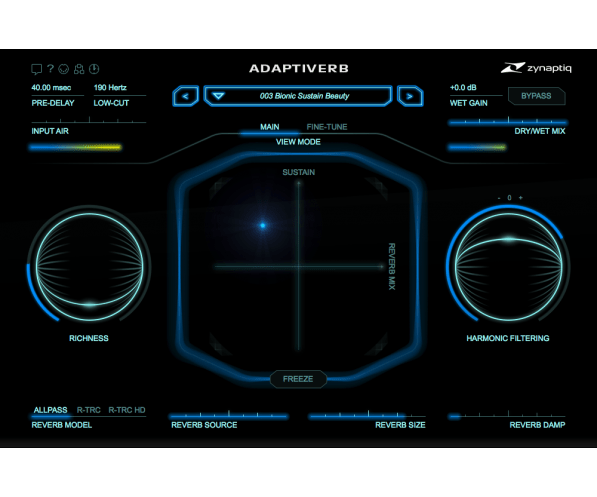Select the R-TRC HD reverb model
The height and width of the screenshot is (497, 597).
pos(127,410)
